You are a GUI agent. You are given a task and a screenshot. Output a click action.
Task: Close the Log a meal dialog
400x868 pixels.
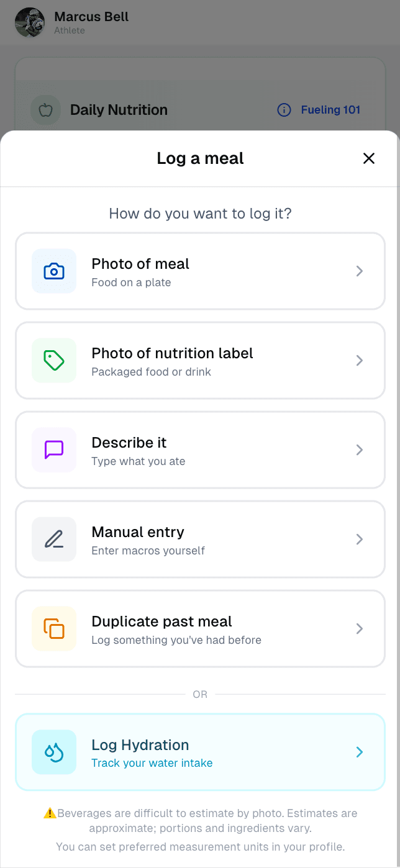point(369,158)
